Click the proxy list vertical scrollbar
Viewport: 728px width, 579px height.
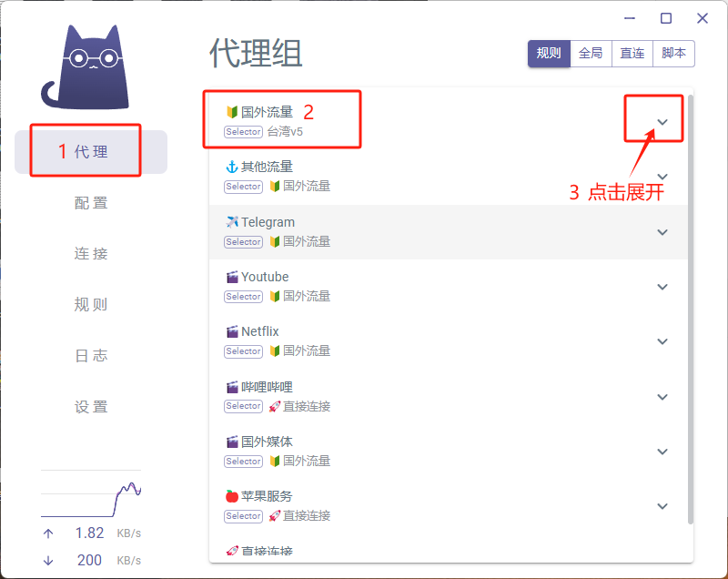[x=690, y=273]
